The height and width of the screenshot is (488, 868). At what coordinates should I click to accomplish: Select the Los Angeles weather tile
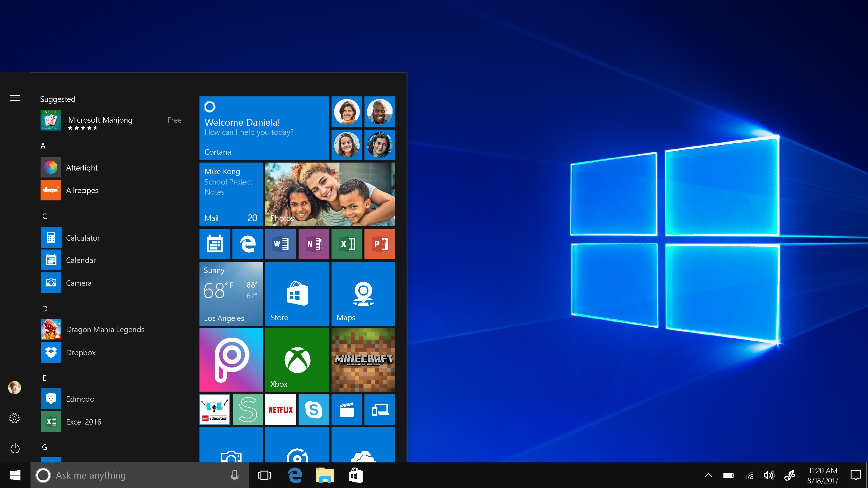tap(231, 294)
